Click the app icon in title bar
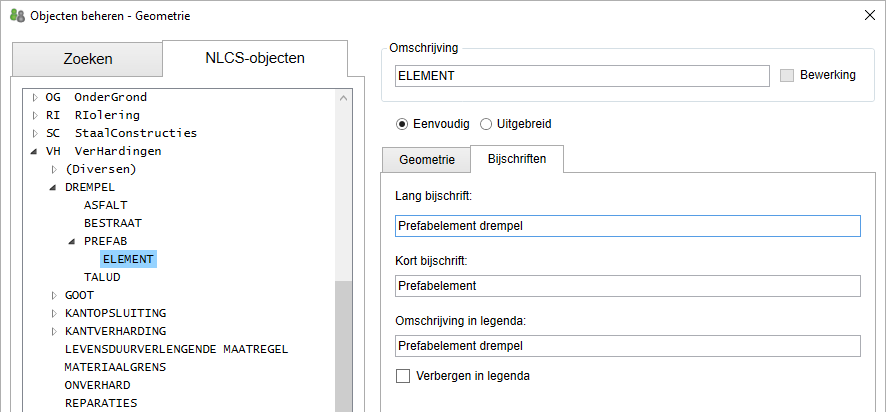Image resolution: width=886 pixels, height=412 pixels. point(17,16)
